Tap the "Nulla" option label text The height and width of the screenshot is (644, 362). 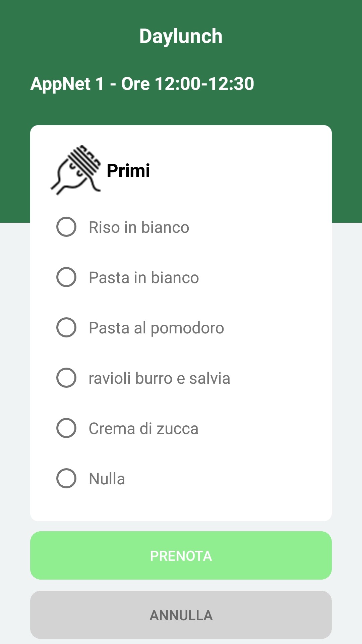coord(107,479)
